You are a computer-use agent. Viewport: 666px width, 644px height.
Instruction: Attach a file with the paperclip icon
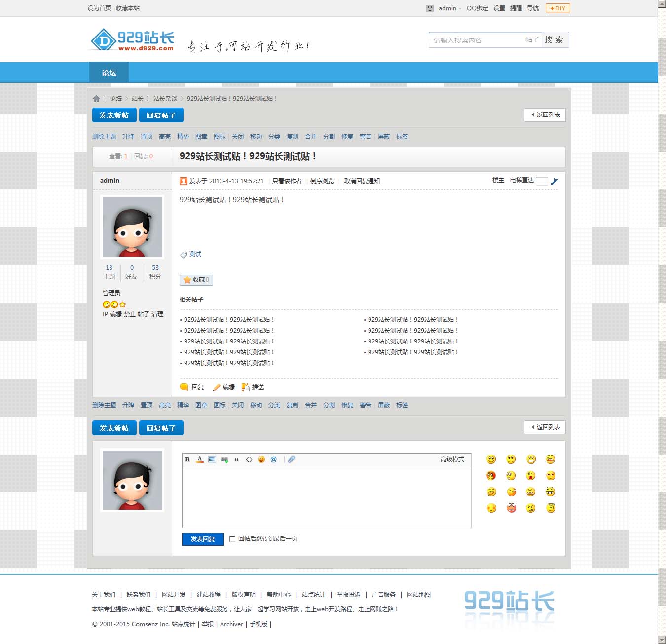click(292, 459)
